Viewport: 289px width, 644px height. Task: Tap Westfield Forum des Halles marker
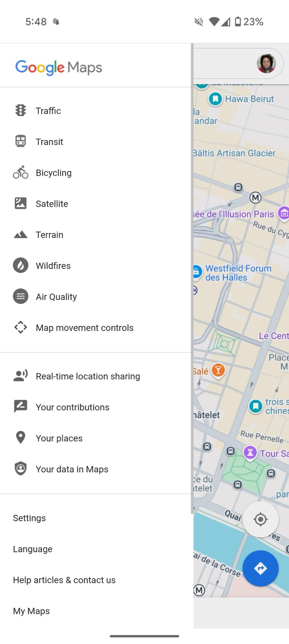197,272
